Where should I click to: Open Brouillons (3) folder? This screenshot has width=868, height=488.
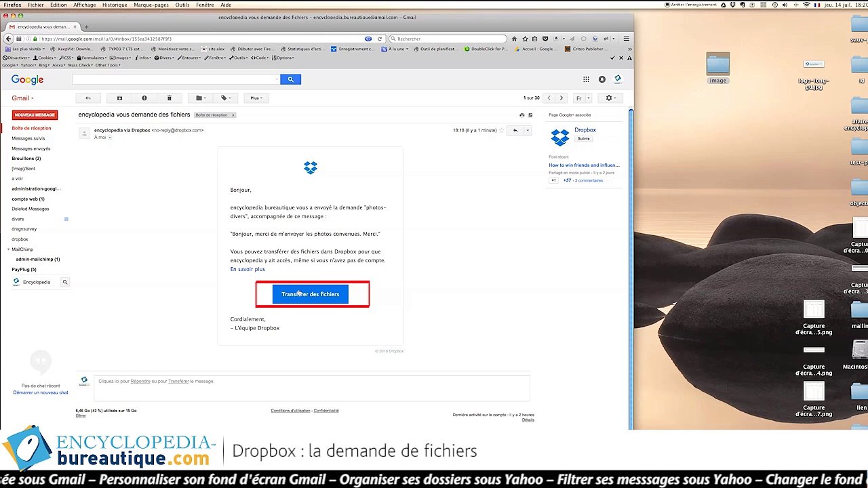tap(26, 159)
